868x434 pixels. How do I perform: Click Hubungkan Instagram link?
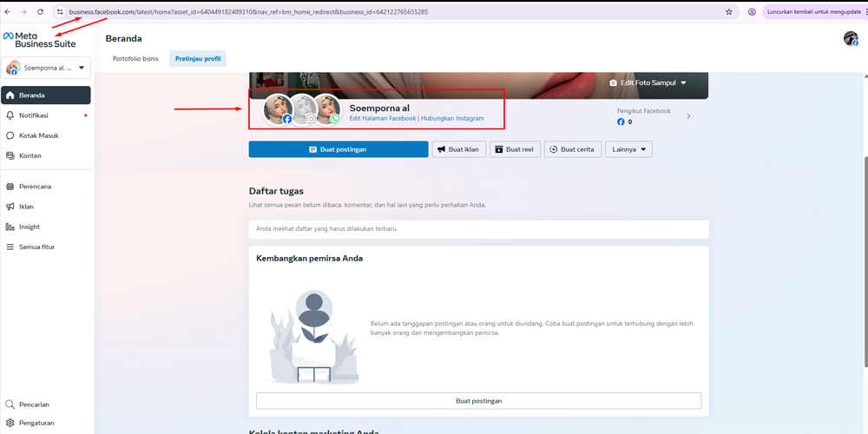[x=452, y=118]
